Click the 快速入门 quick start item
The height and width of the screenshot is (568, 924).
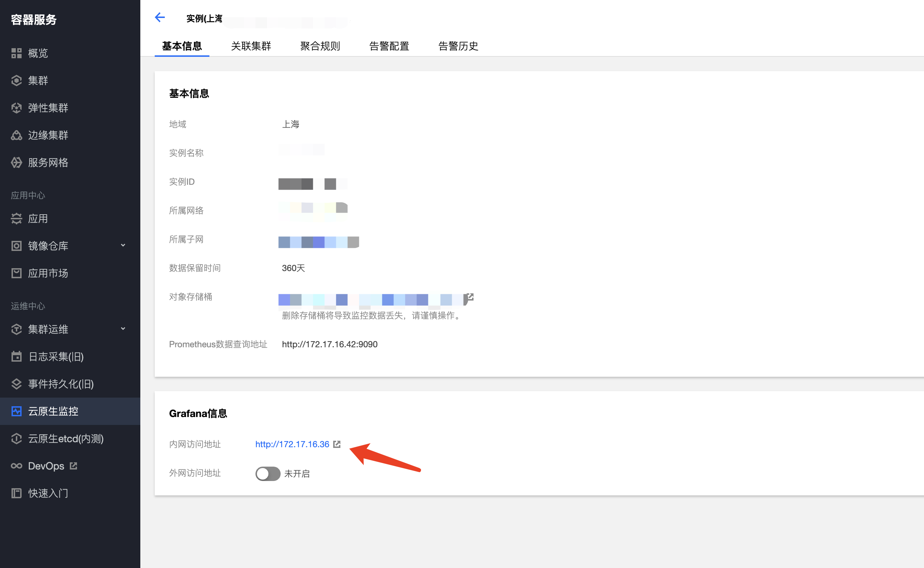coord(48,493)
